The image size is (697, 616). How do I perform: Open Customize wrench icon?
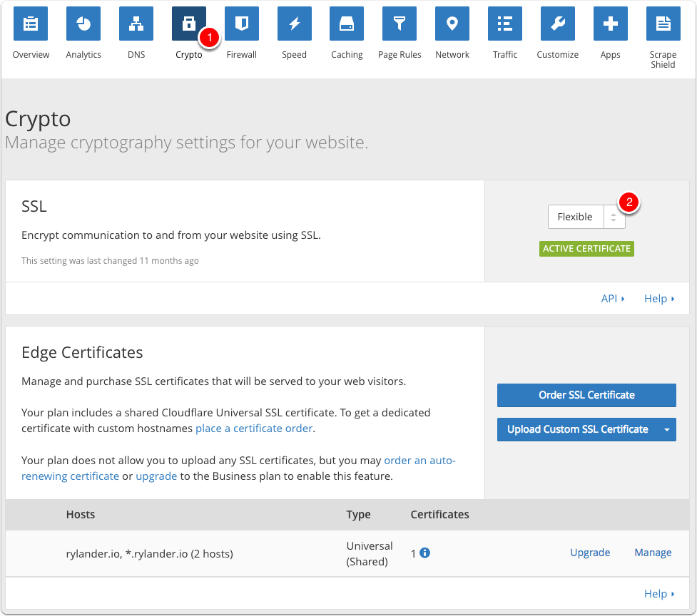[x=558, y=24]
